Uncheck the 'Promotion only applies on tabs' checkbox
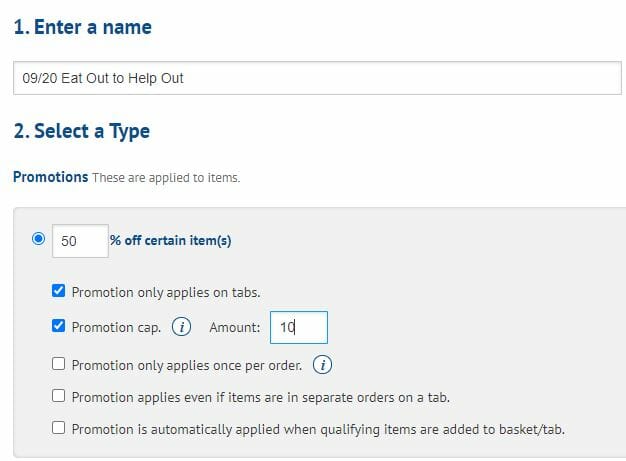Screen dimensions: 626x461 [x=59, y=292]
